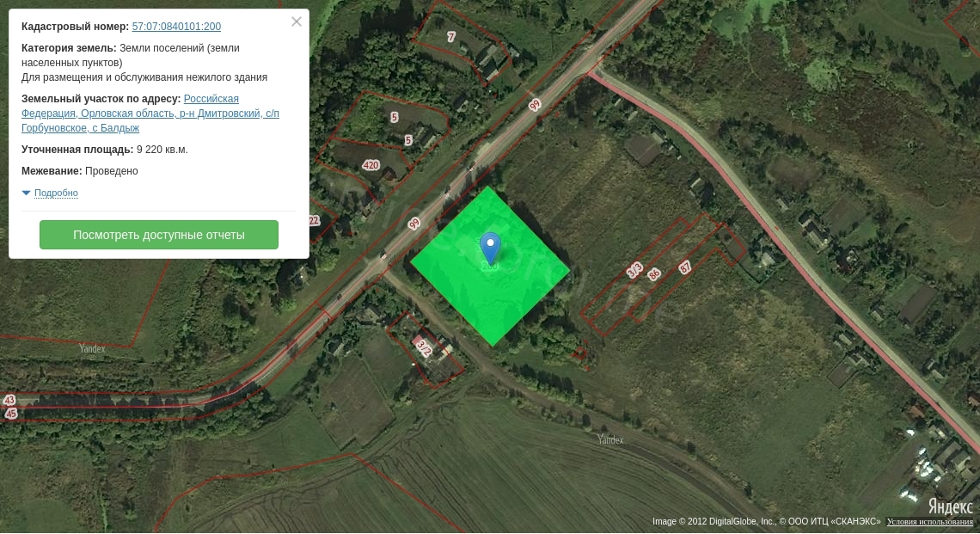Click parcel label 3/3 on map
980x534 pixels.
pos(634,270)
